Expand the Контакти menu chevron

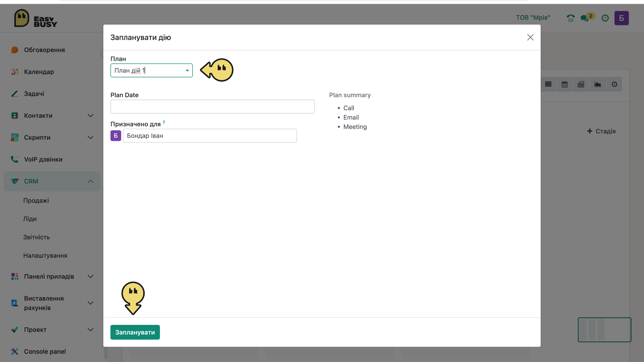(x=90, y=116)
